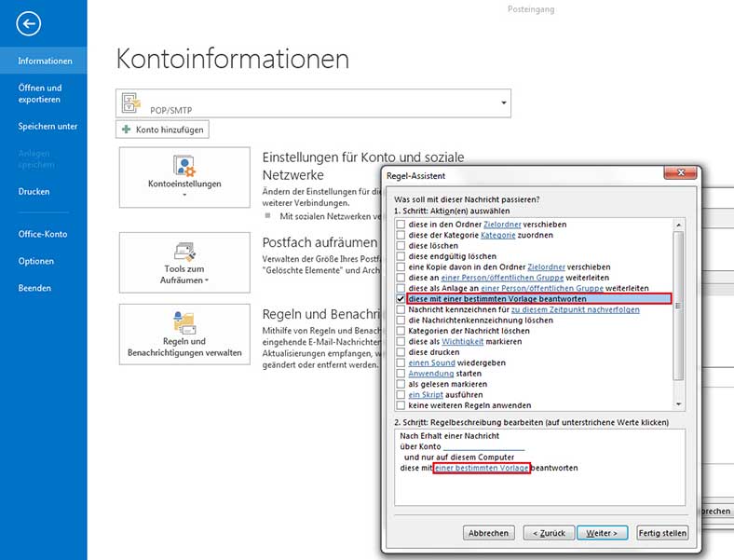Click the 'Postfach aufräumen' heading
The image size is (734, 560).
pos(319,242)
